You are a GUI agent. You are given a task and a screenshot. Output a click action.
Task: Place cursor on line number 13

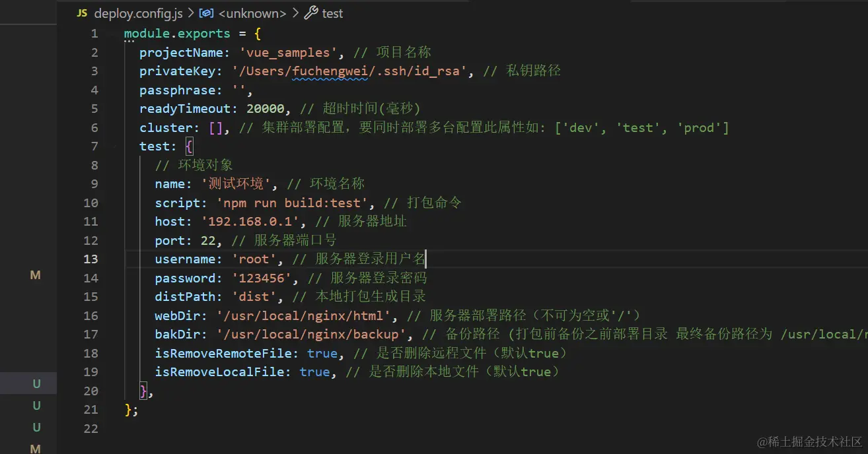click(90, 259)
